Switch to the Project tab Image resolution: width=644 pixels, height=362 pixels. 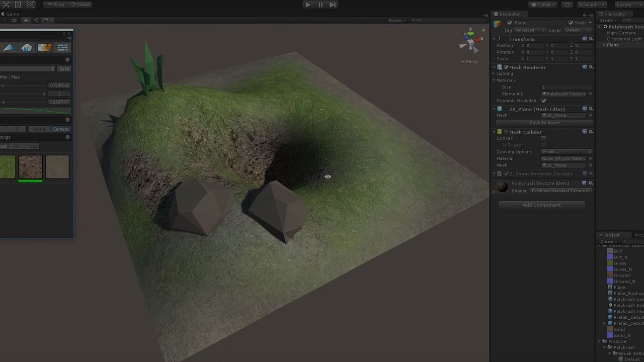(x=611, y=235)
